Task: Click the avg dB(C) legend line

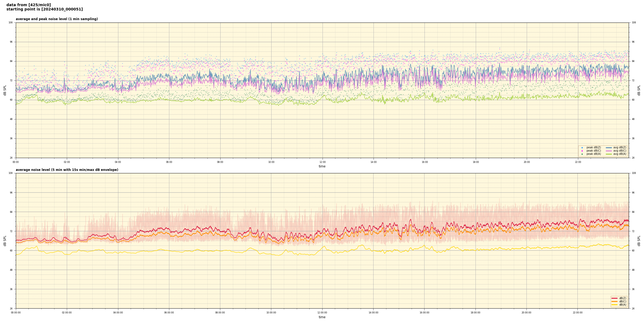Action: click(609, 151)
